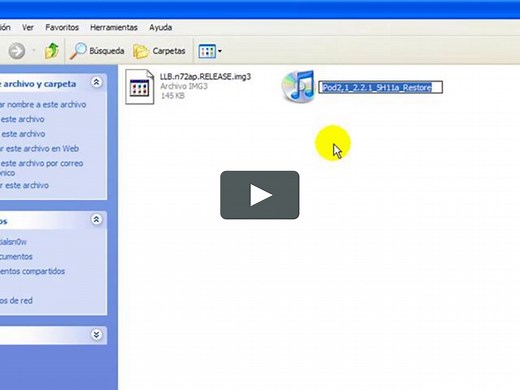Image resolution: width=520 pixels, height=390 pixels.
Task: Click the LLB.n72ap.RELEASE.img3 file name
Action: (205, 77)
